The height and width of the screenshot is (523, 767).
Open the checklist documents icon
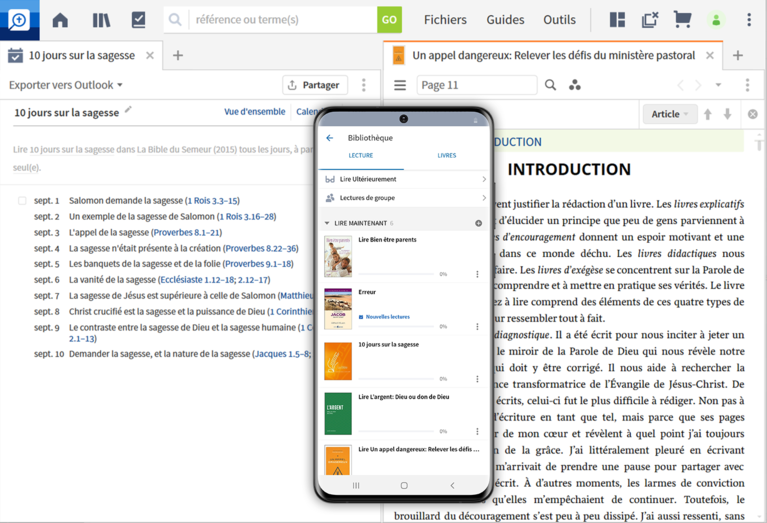click(x=138, y=20)
